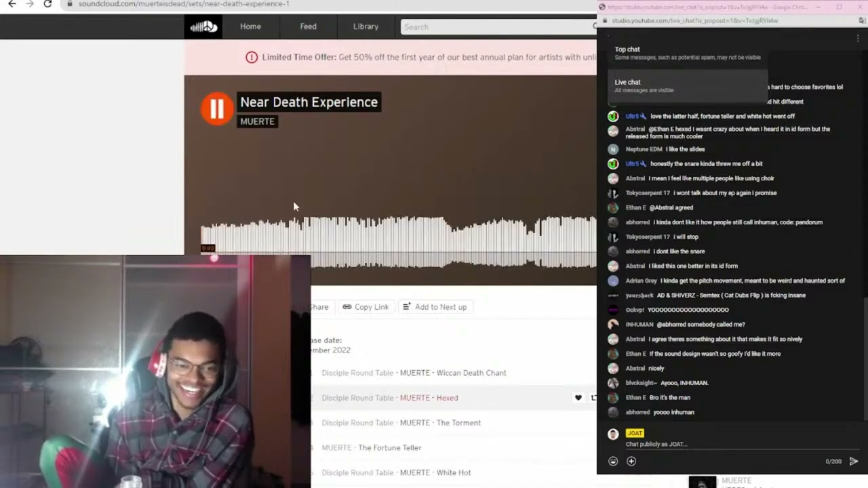Click Adrian Grey username in chat
Image resolution: width=868 pixels, height=488 pixels.
[x=642, y=281]
